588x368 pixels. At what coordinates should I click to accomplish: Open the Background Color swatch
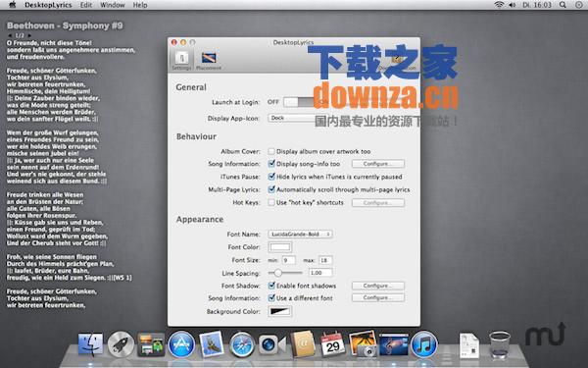[280, 311]
